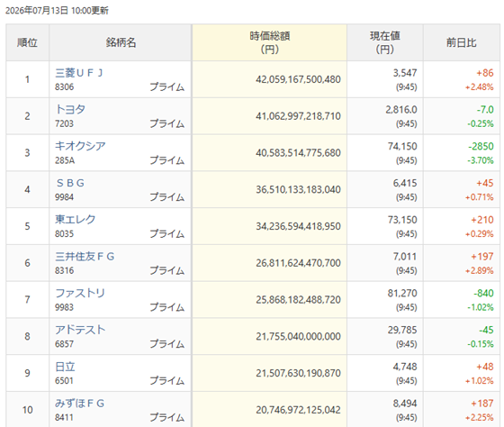Select the change percentage +2.25%
This screenshot has height=427, width=504.
coord(480,417)
